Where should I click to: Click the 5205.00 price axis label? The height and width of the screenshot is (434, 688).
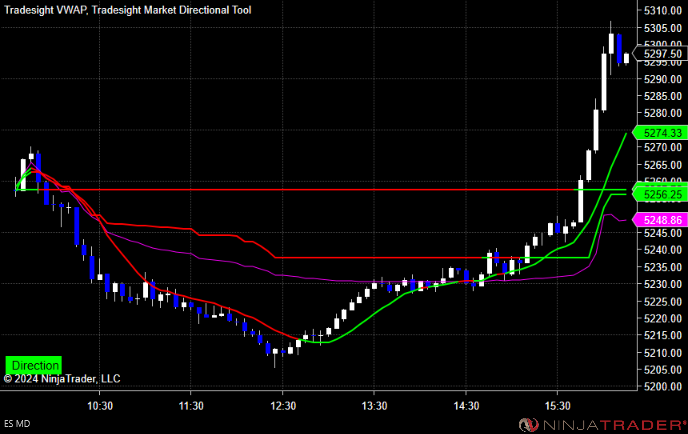pos(663,370)
